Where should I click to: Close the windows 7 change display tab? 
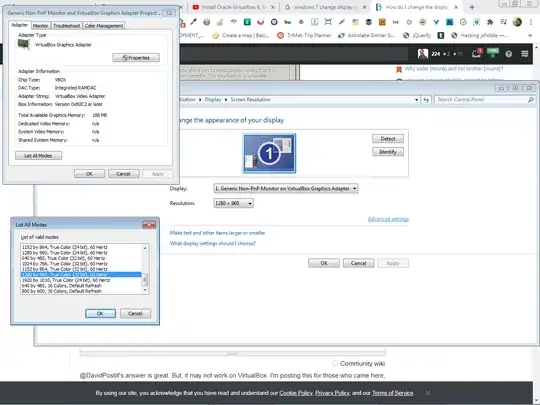click(x=364, y=7)
